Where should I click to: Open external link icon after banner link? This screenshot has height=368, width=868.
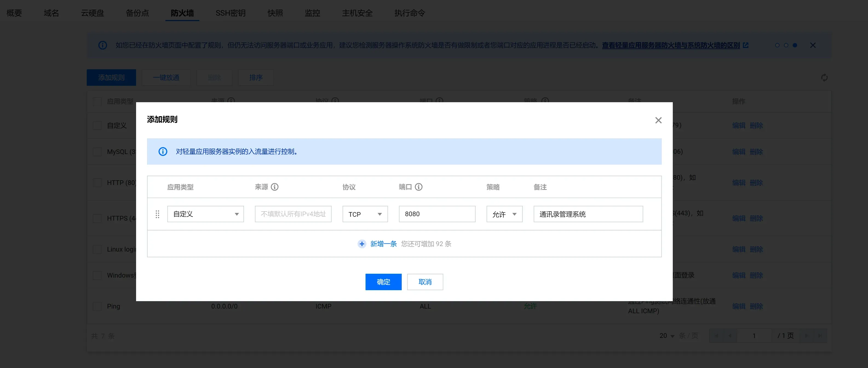click(x=745, y=45)
